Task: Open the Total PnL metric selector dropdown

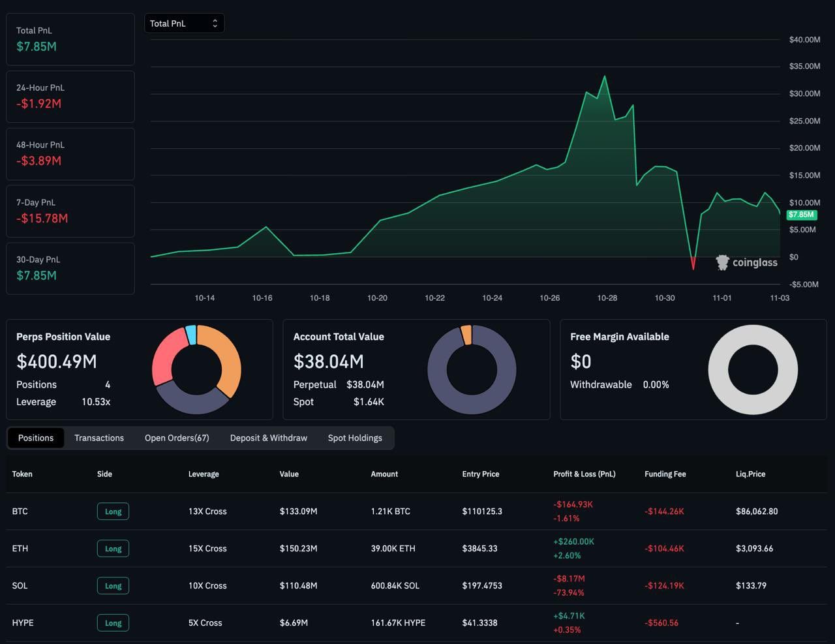Action: [x=184, y=23]
